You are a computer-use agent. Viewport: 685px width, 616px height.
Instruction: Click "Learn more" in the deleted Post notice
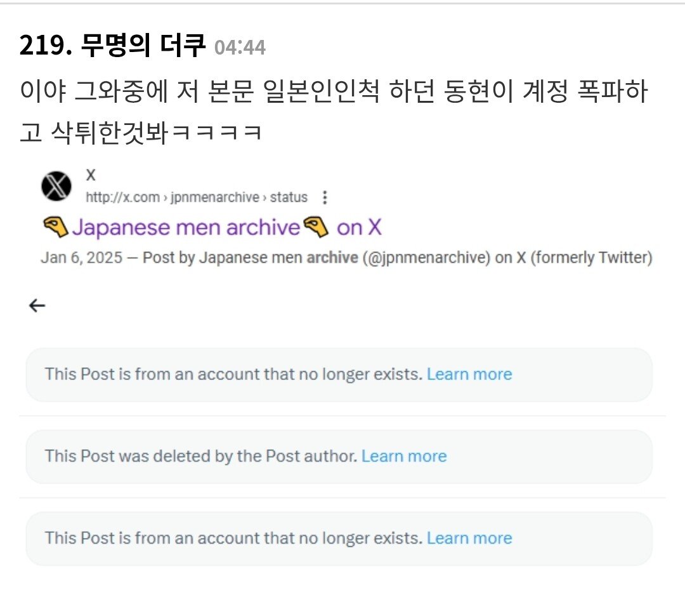click(404, 456)
